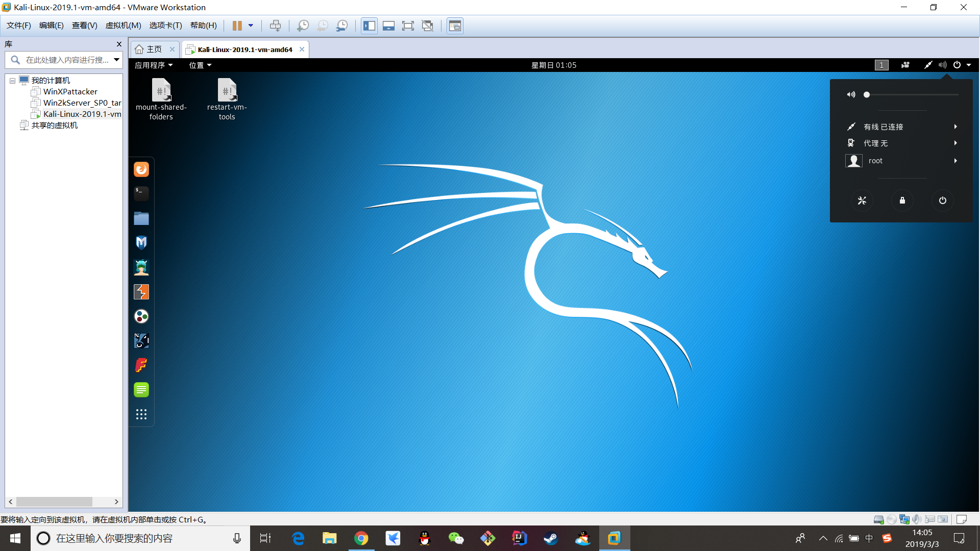This screenshot has height=551, width=980.
Task: Show all applications grid
Action: click(141, 414)
